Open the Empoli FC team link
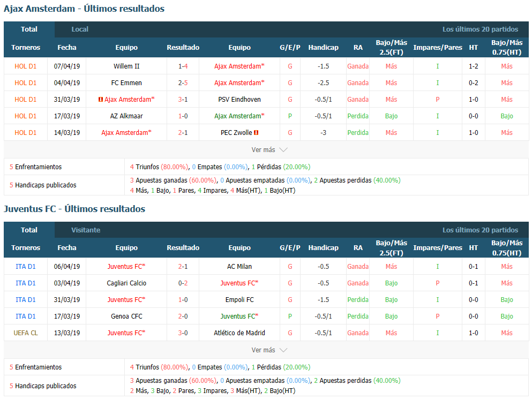532x400 pixels. tap(239, 300)
